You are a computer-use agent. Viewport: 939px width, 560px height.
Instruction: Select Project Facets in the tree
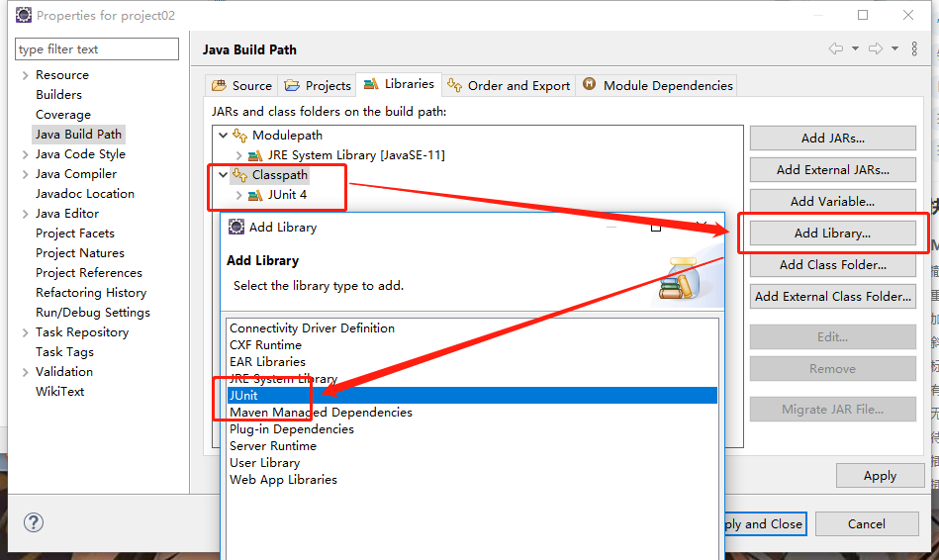75,233
